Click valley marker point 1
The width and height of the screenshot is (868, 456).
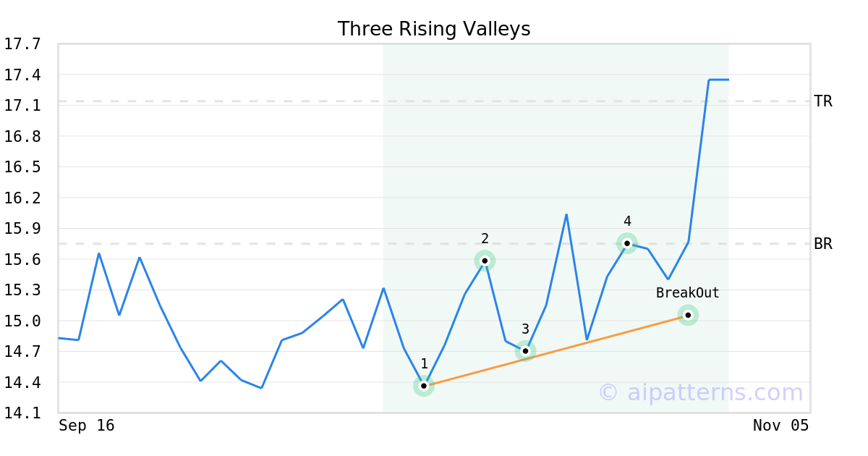(x=424, y=386)
